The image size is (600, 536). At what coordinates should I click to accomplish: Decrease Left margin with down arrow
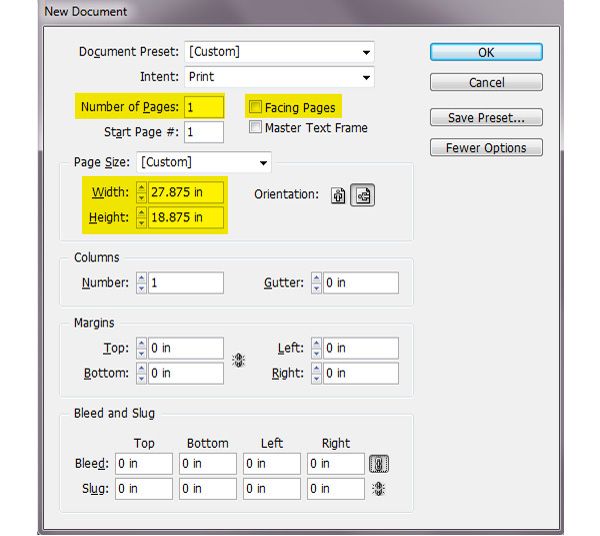pyautogui.click(x=316, y=353)
